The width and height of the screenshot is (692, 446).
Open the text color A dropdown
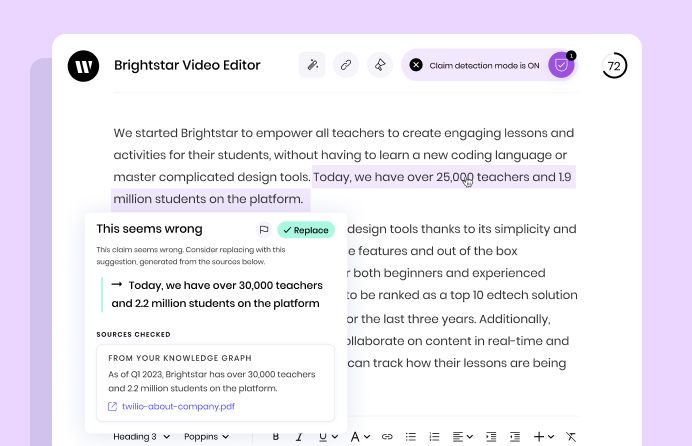pyautogui.click(x=360, y=437)
